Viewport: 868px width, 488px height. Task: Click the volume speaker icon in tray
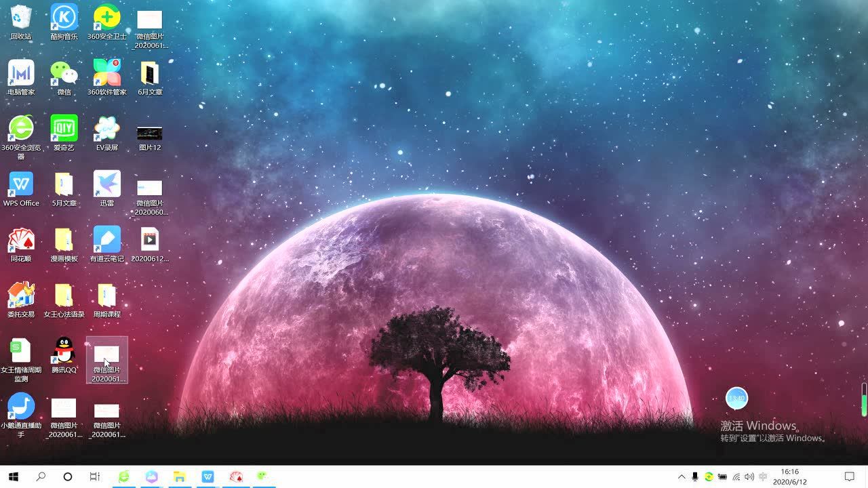pos(749,476)
